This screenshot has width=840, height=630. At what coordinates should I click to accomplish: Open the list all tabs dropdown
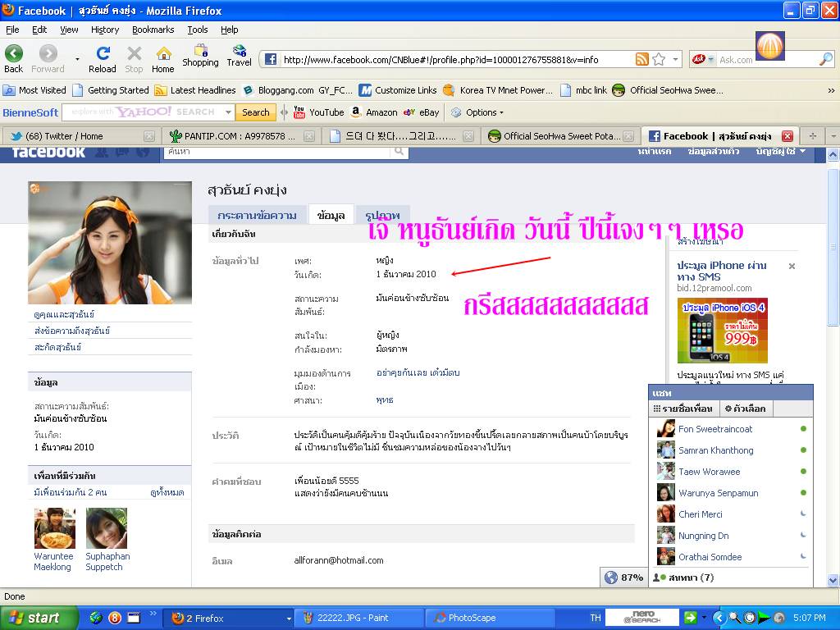[833, 136]
